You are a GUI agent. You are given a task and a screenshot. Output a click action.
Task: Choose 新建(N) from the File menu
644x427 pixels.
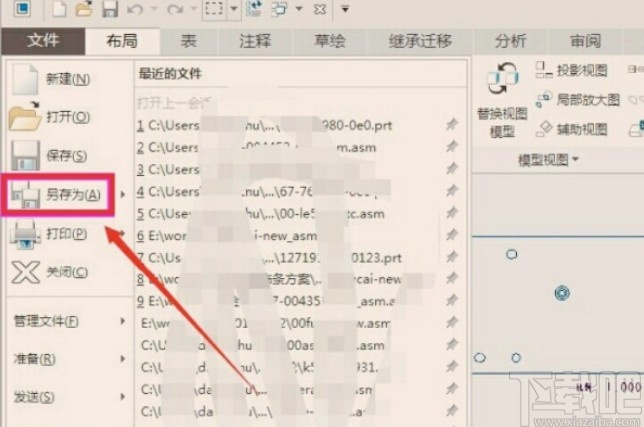[51, 79]
